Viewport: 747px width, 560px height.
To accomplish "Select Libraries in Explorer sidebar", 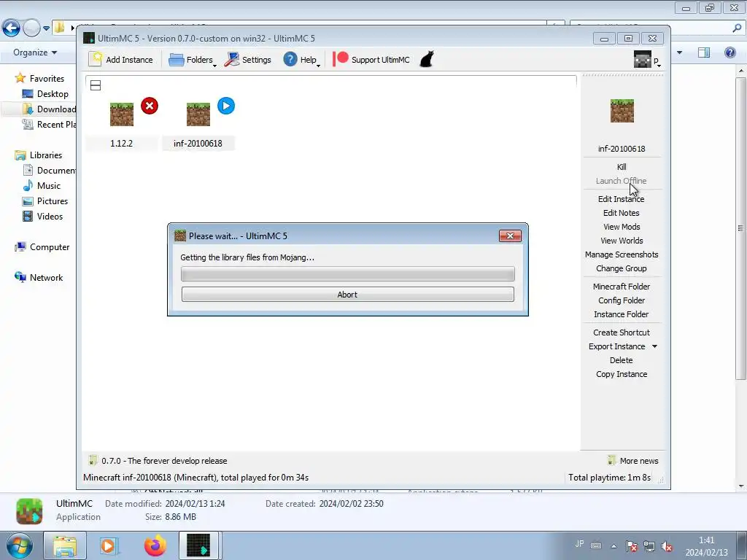I will (38, 155).
